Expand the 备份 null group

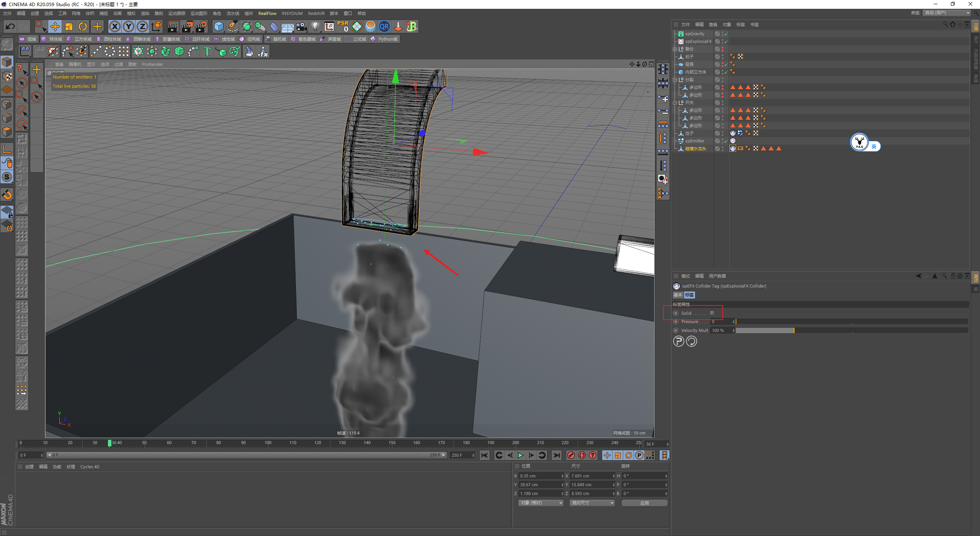tap(675, 49)
